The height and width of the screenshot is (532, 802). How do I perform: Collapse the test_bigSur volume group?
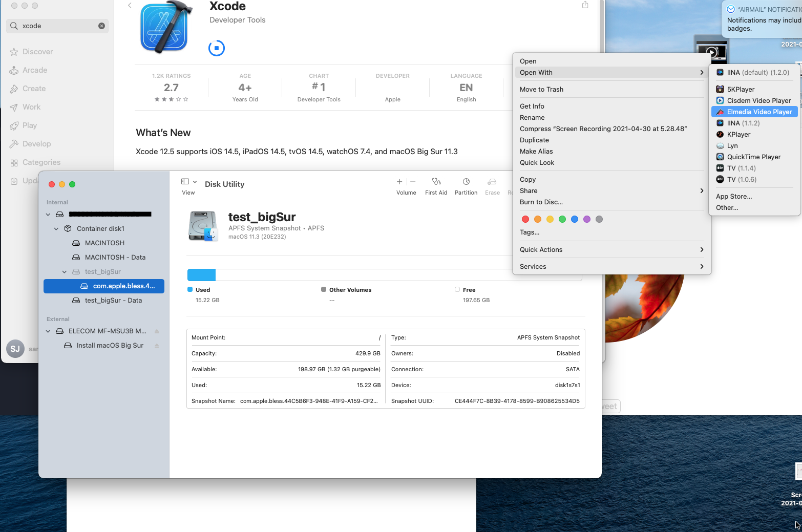(x=65, y=272)
